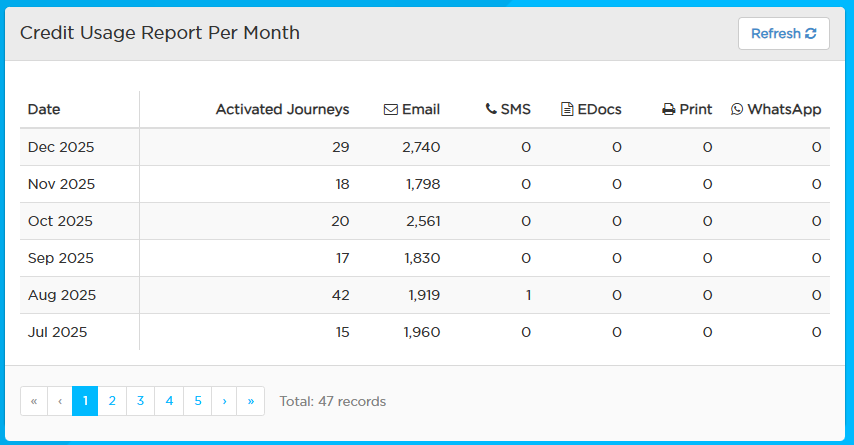
Task: Open page 5 of records
Action: pos(198,401)
